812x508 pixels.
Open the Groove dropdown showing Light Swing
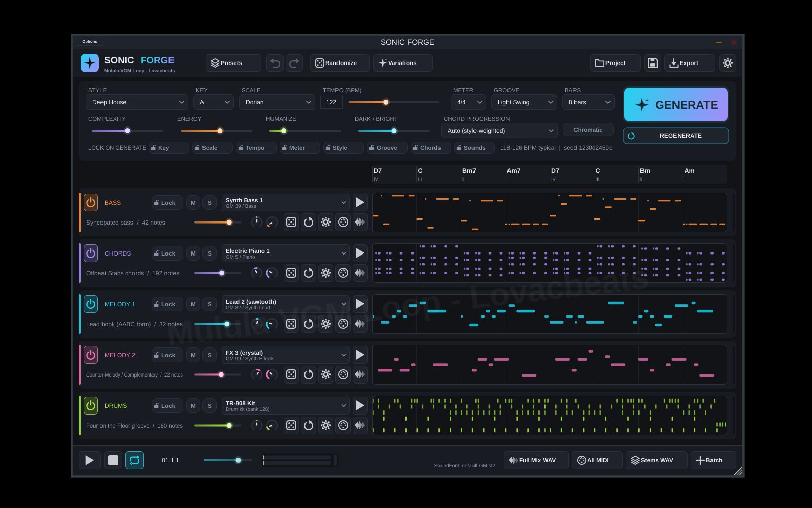click(x=524, y=102)
